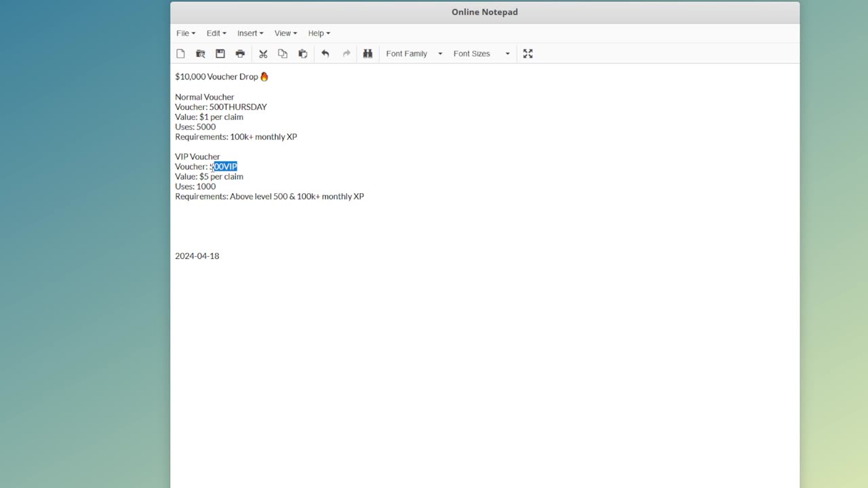Open the Help menu
Screen dimensions: 868x488
pos(319,33)
